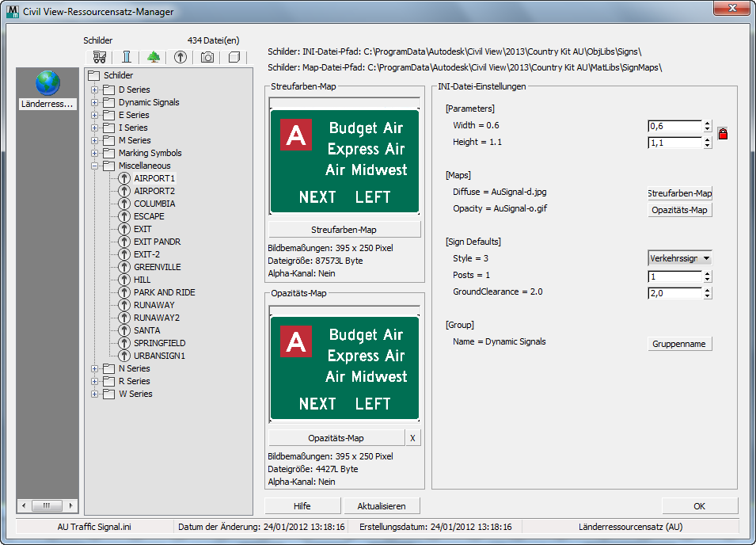
Task: Select the primitives box category icon
Action: click(x=234, y=57)
